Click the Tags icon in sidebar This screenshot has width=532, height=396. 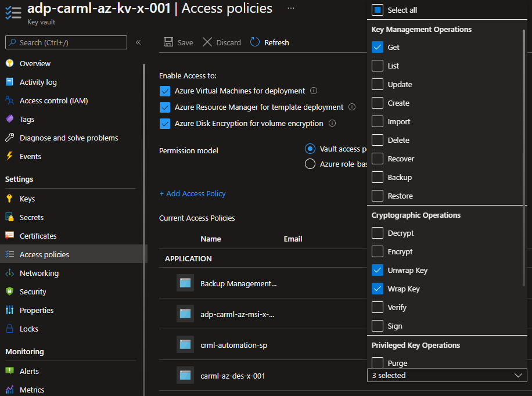click(9, 119)
